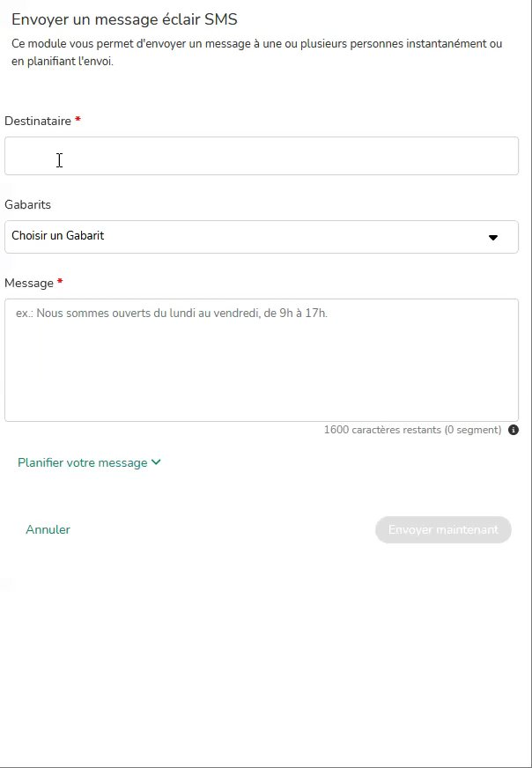
Task: Expand 'Planifier votre message' section
Action: (83, 462)
